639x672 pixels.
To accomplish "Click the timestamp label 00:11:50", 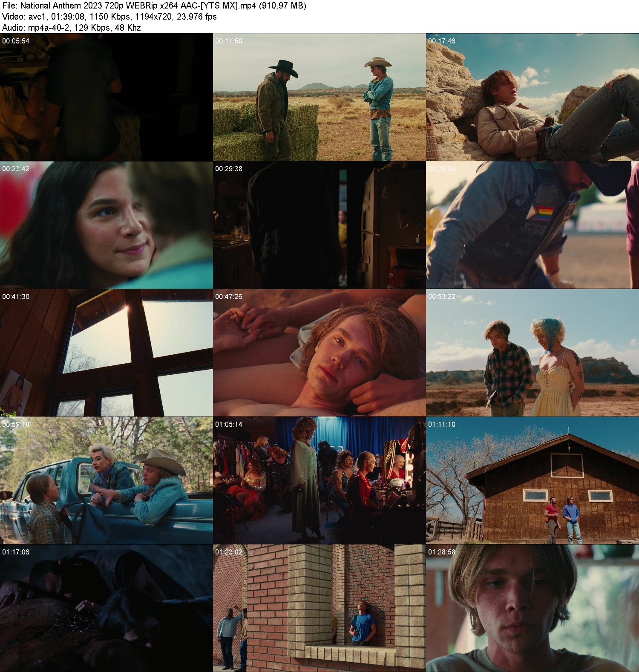I will tap(229, 41).
